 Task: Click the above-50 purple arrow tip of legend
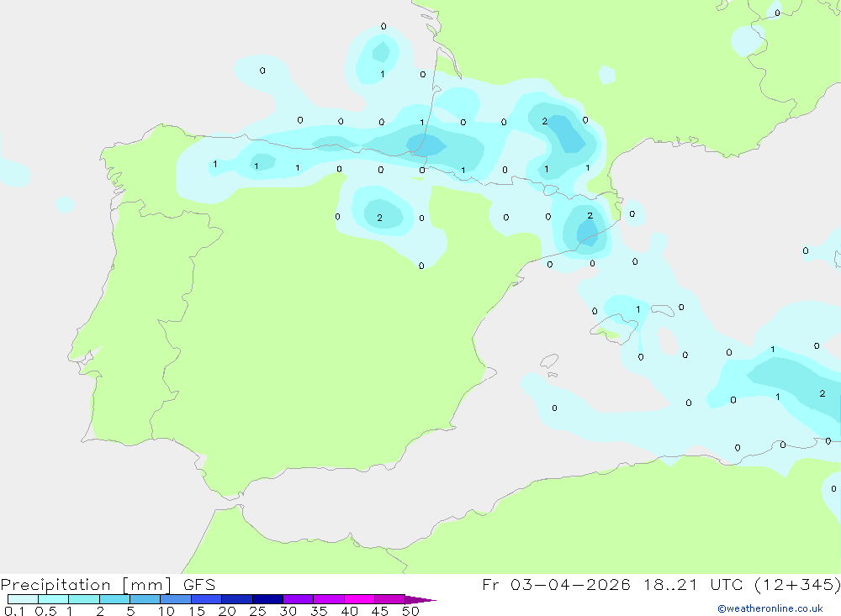pyautogui.click(x=420, y=600)
